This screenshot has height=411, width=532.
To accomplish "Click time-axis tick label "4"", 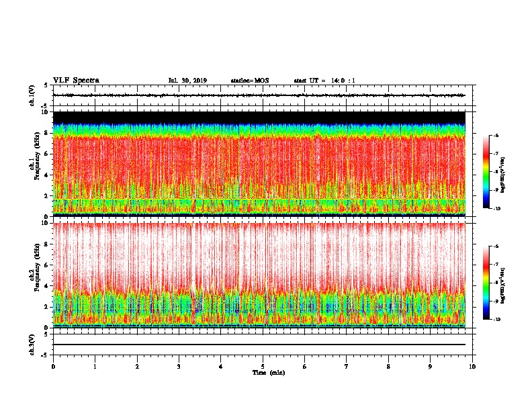I will pos(221,367).
